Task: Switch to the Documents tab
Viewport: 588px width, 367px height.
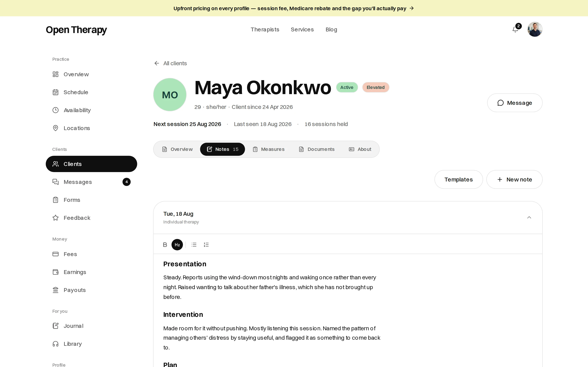Action: pyautogui.click(x=317, y=149)
